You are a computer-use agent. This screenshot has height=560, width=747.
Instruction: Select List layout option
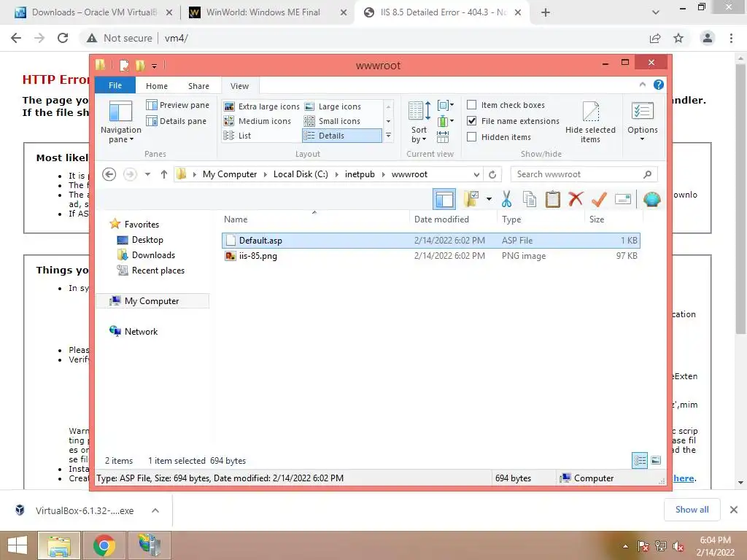(237, 136)
